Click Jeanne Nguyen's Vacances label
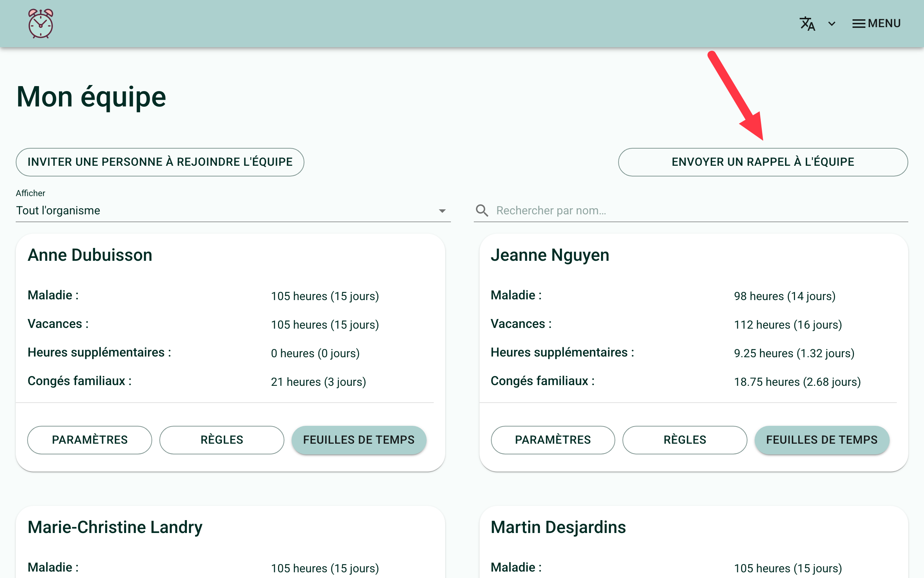924x578 pixels. 521,324
